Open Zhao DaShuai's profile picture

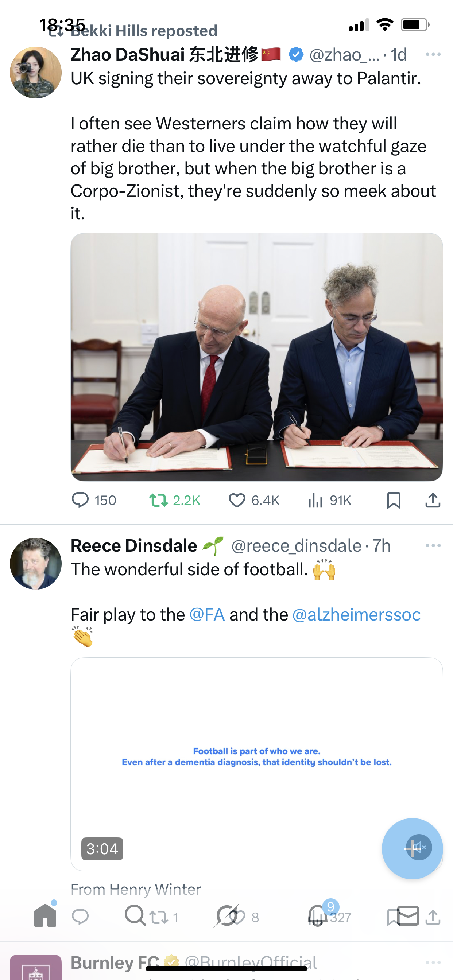click(x=36, y=73)
